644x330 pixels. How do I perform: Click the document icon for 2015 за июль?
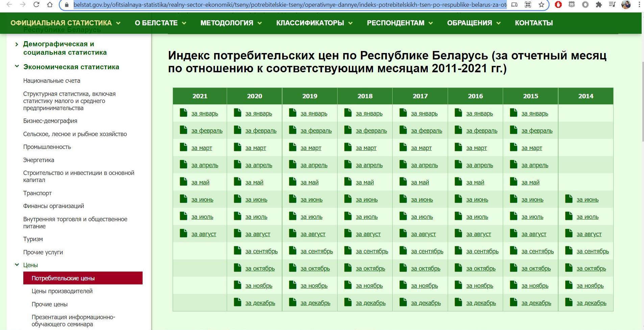[514, 216]
